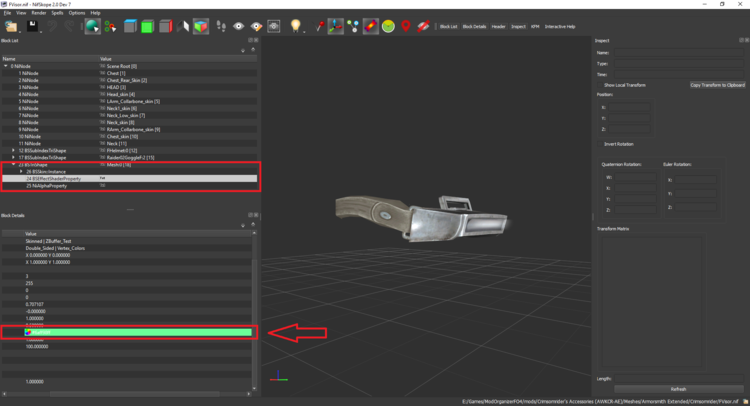Switch to front view green cube
750x406 pixels.
pos(147,26)
